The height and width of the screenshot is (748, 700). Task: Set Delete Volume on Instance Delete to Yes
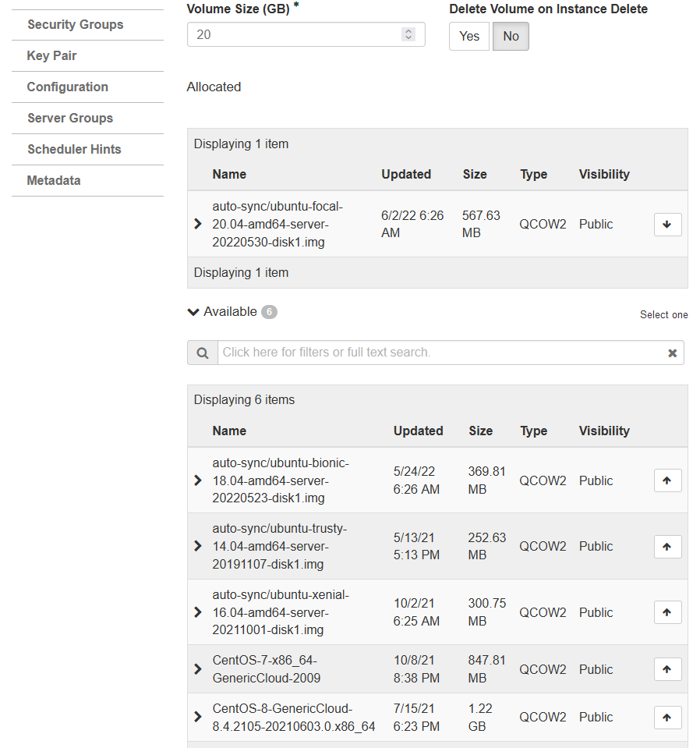click(469, 37)
